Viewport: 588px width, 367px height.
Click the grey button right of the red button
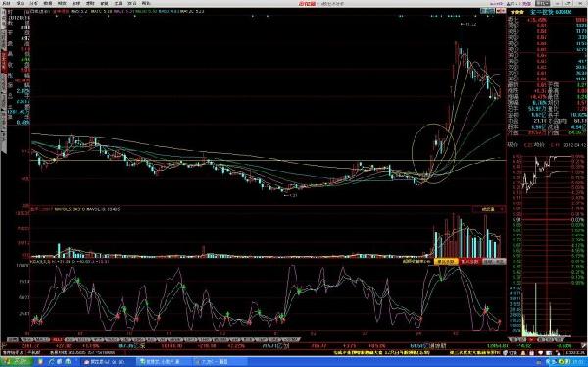click(494, 261)
